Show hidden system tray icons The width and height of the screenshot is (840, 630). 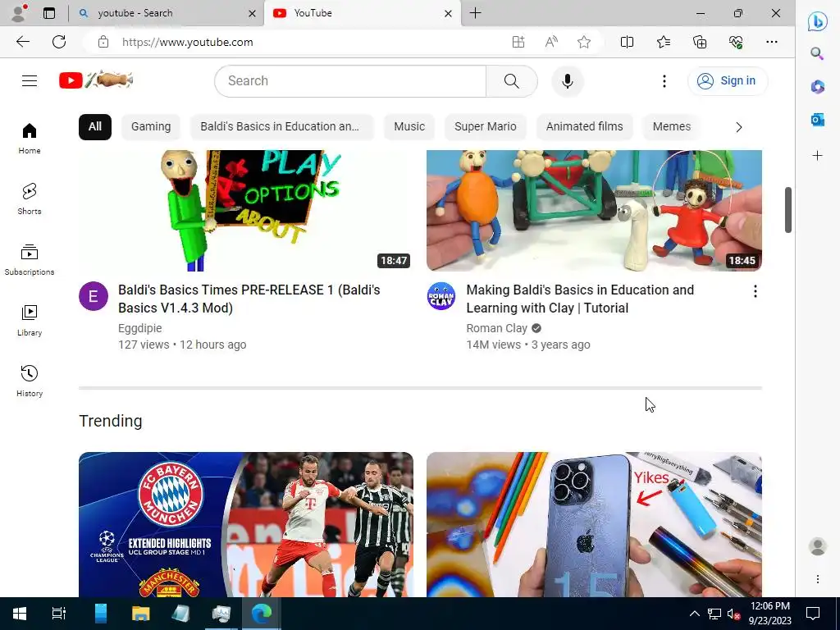[694, 614]
